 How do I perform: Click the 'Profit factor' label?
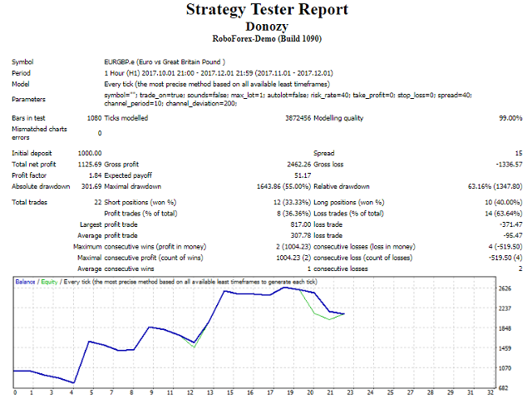[29, 175]
